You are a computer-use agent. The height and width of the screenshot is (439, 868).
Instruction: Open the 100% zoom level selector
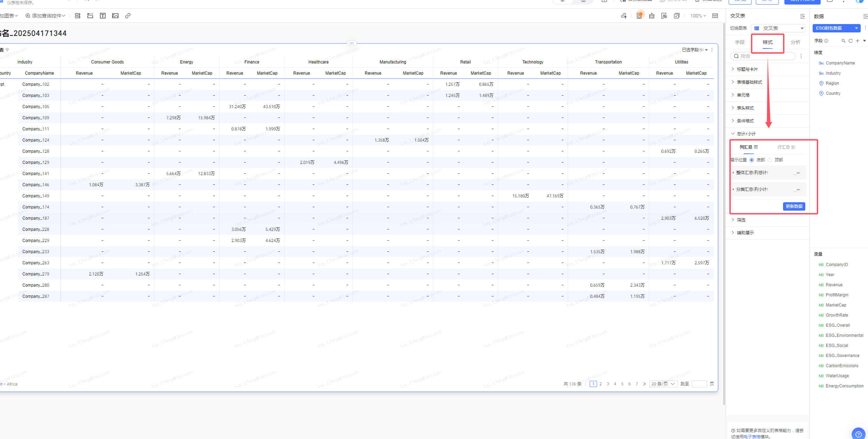point(698,16)
